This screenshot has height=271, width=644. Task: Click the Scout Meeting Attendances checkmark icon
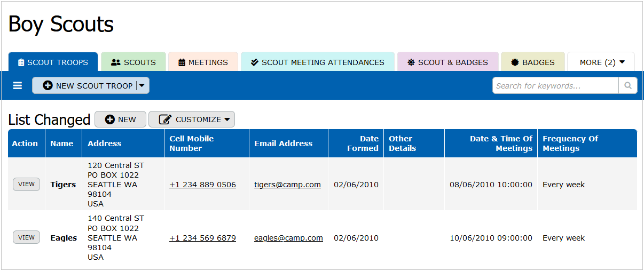[x=255, y=62]
